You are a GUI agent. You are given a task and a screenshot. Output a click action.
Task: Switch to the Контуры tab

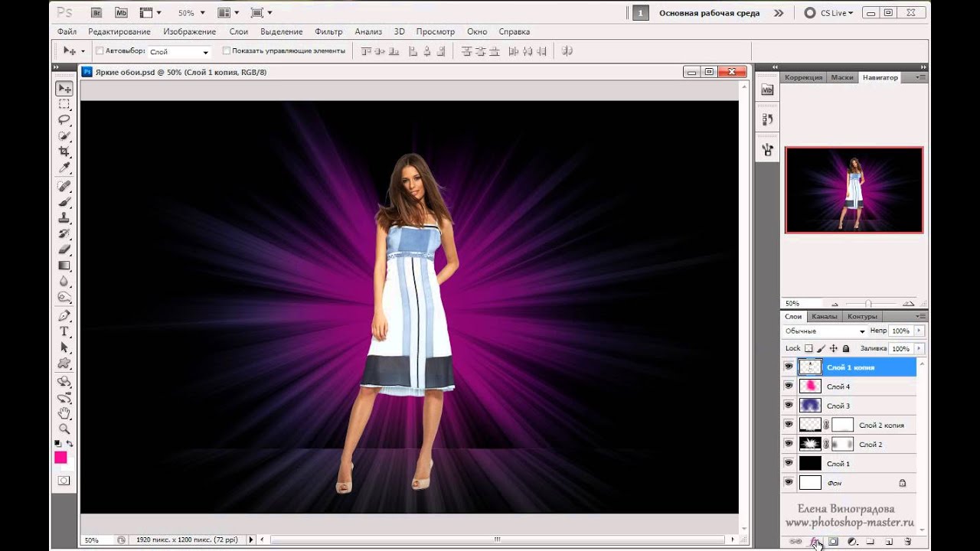click(x=862, y=316)
